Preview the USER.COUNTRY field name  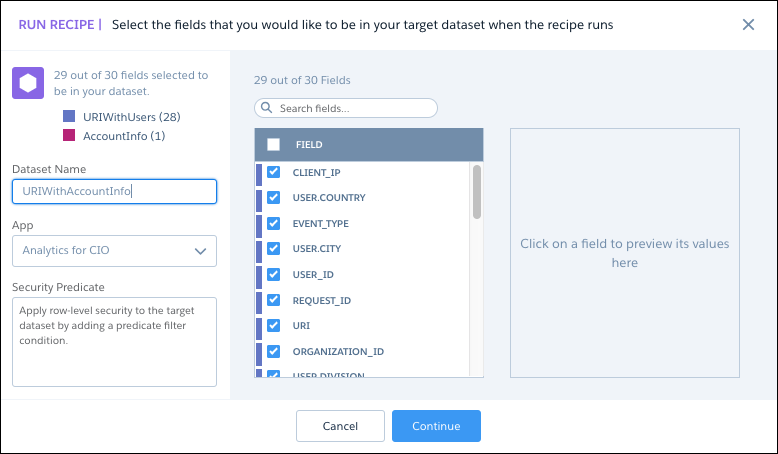(x=329, y=197)
